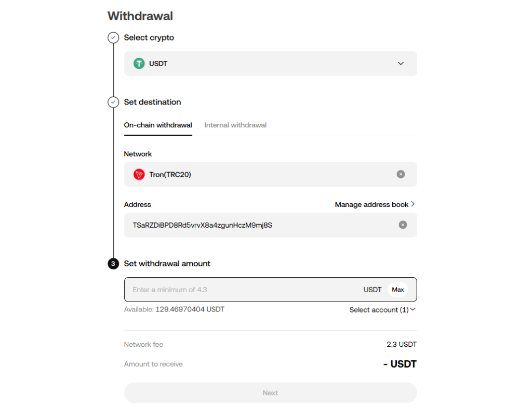The height and width of the screenshot is (417, 532).
Task: Click the available balance 129.46970404 USDT
Action: pos(190,309)
